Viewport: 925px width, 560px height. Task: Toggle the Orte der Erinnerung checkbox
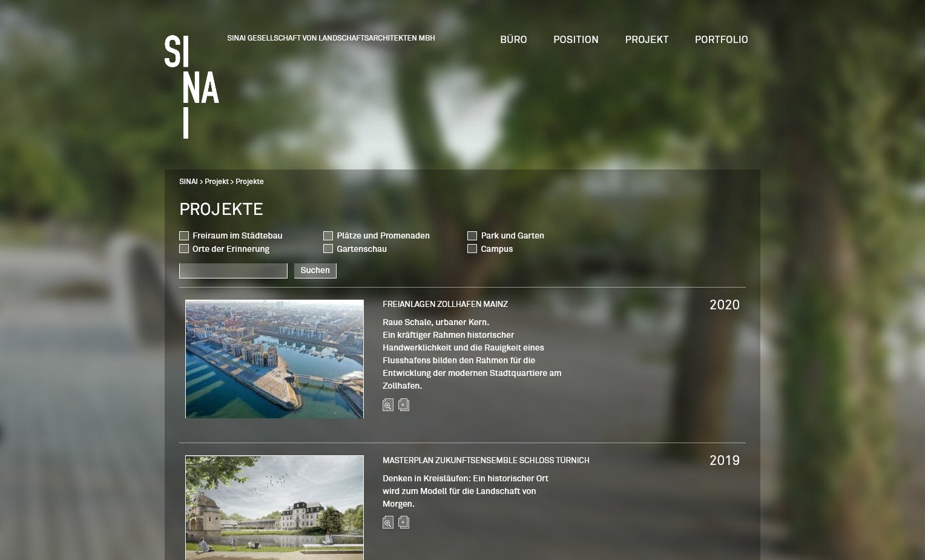(184, 249)
